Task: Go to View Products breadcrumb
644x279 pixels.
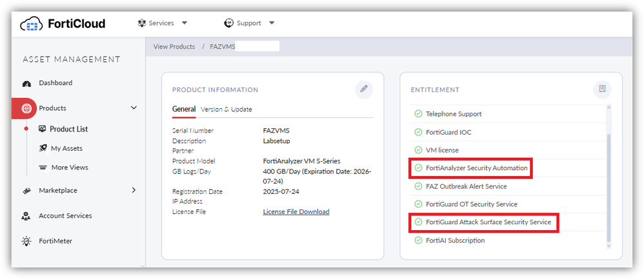Action: pos(174,46)
